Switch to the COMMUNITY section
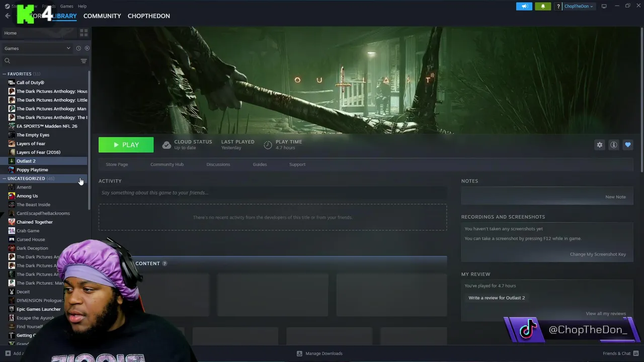This screenshot has height=362, width=644. coord(102,16)
